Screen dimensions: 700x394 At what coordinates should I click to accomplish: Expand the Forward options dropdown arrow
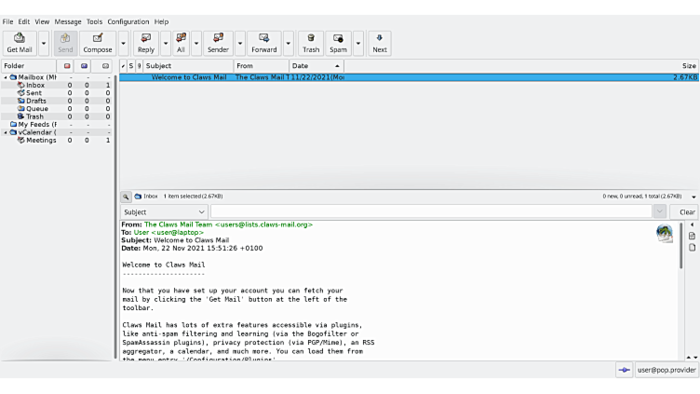(288, 43)
